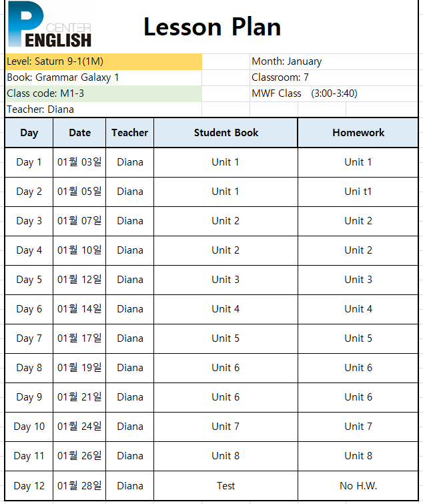Select the Student Book header cell

point(226,133)
